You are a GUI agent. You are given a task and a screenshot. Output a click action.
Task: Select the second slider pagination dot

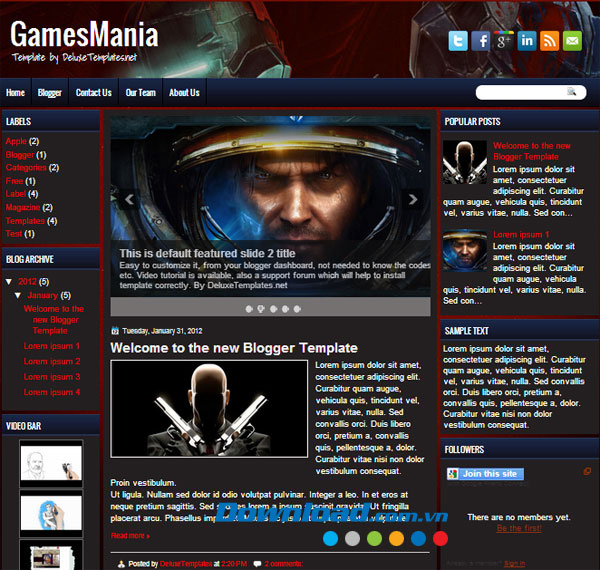tap(261, 309)
